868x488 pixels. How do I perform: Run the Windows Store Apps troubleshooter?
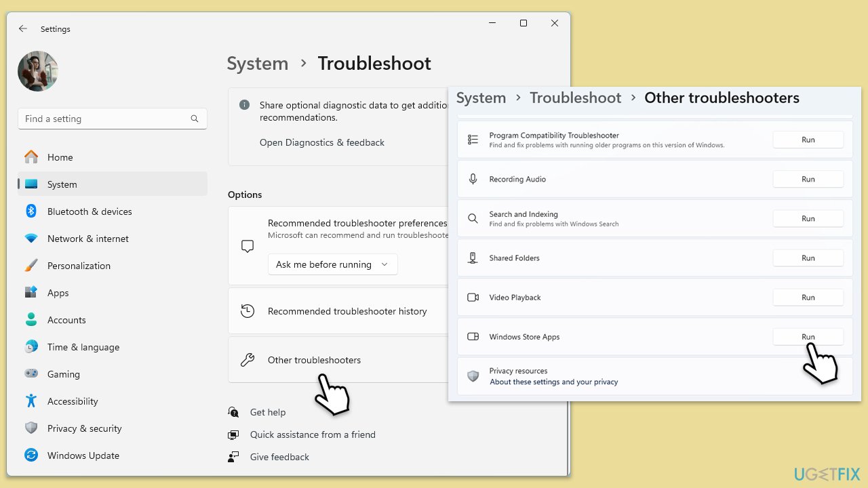[x=808, y=337]
